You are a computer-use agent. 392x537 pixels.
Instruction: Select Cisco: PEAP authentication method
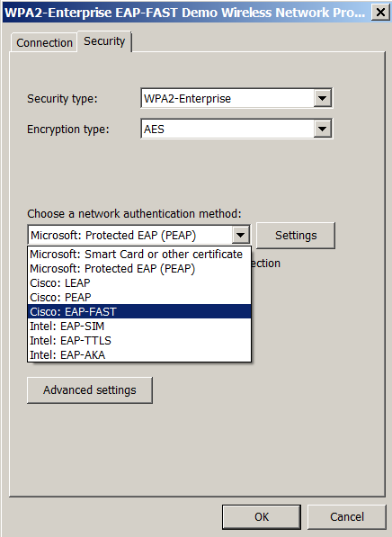pos(139,297)
